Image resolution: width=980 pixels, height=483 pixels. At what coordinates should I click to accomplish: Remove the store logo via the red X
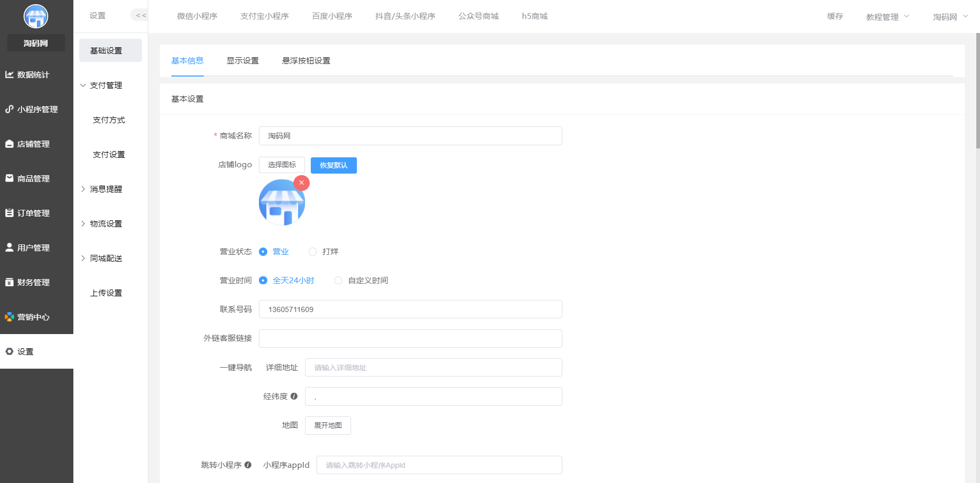coord(301,183)
